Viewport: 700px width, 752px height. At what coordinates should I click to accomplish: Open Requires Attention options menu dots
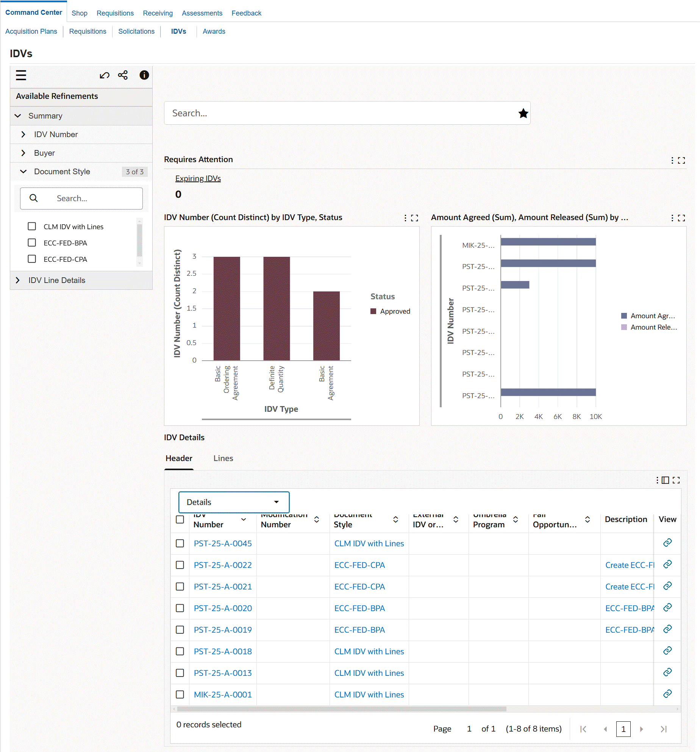(x=672, y=160)
